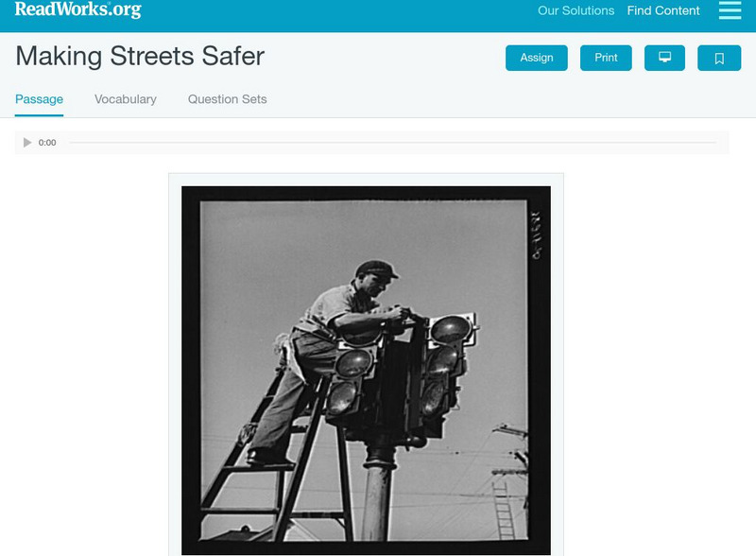Click the Print button
Image resolution: width=756 pixels, height=556 pixels.
coord(606,58)
